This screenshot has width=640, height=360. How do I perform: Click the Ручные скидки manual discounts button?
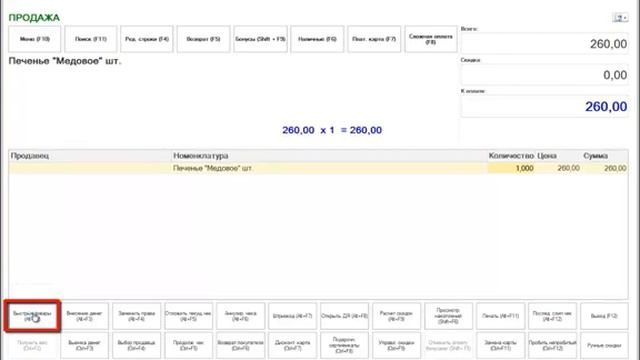click(x=604, y=345)
